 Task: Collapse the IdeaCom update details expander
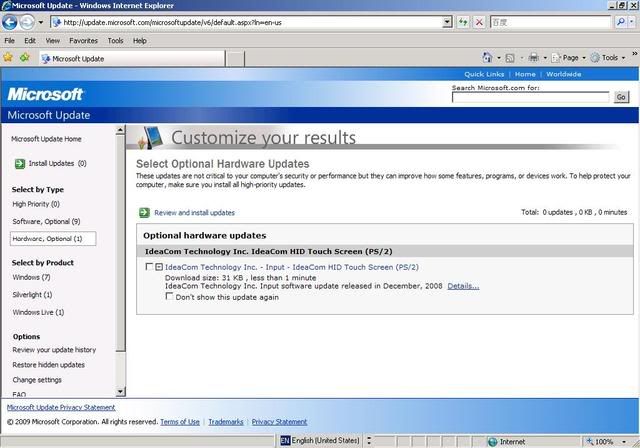point(159,267)
